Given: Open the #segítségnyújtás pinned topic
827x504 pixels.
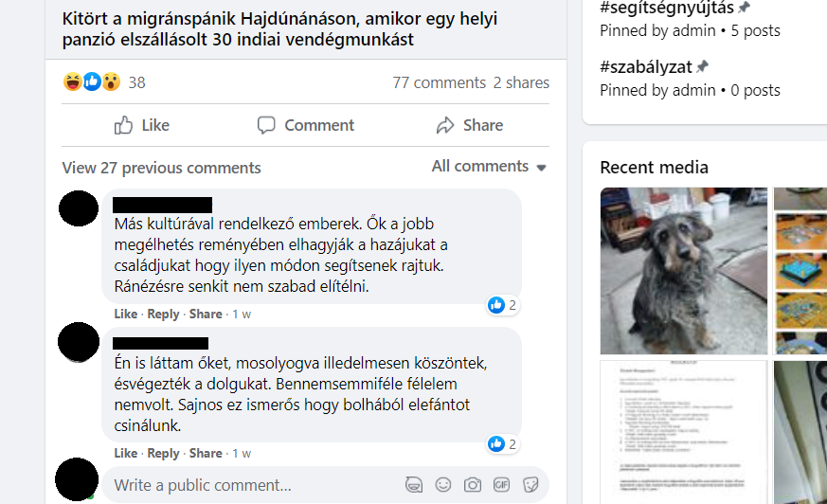Looking at the screenshot, I should click(x=667, y=8).
